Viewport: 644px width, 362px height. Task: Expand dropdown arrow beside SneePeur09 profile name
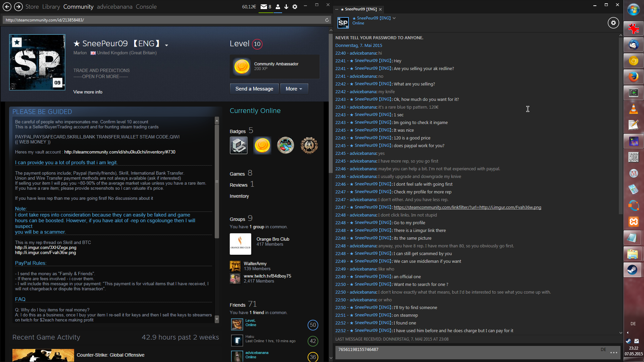click(166, 45)
